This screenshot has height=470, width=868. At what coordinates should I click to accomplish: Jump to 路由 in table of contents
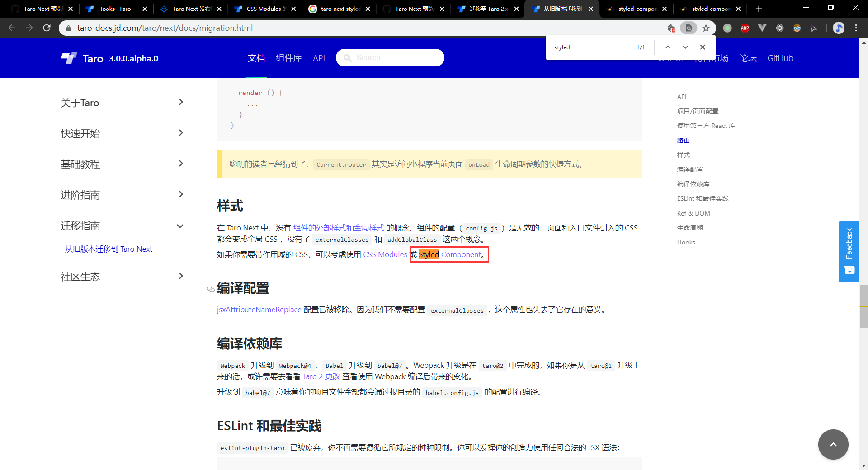(683, 141)
